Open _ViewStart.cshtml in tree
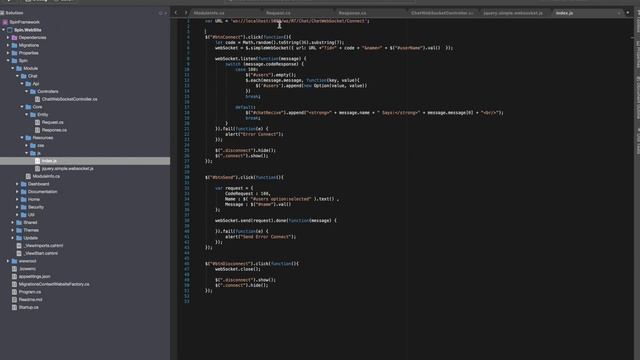The height and width of the screenshot is (360, 640). (40, 253)
